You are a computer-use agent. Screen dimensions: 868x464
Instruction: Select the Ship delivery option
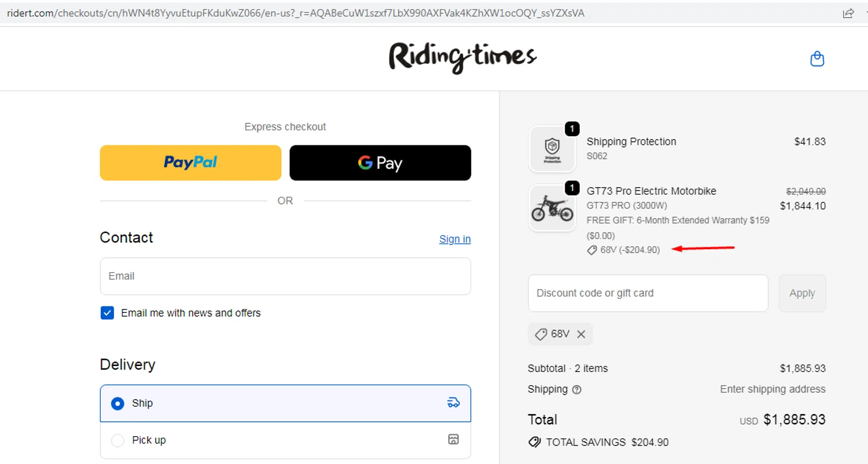point(285,403)
